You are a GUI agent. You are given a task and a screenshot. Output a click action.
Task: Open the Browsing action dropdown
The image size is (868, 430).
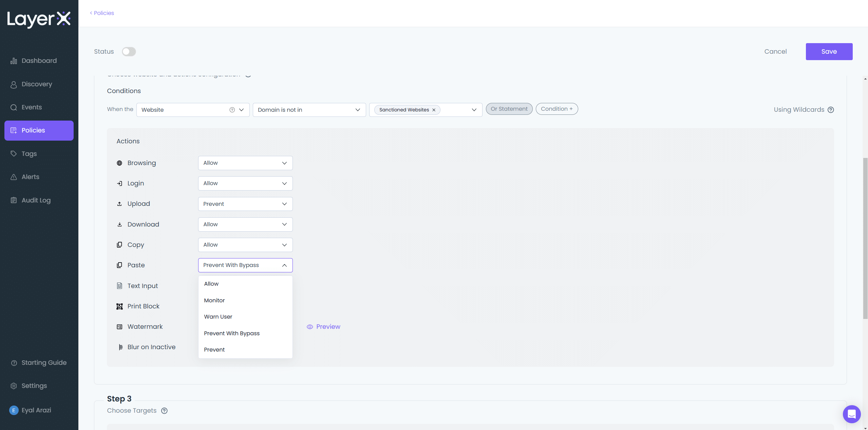(245, 163)
